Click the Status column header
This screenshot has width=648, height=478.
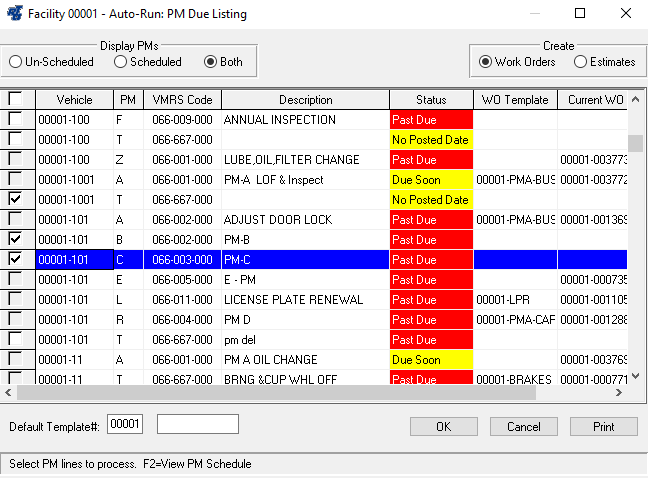coord(431,100)
